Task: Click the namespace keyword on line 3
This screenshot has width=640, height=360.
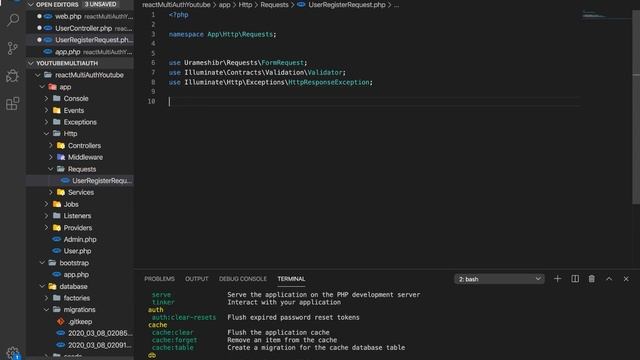Action: [186, 34]
